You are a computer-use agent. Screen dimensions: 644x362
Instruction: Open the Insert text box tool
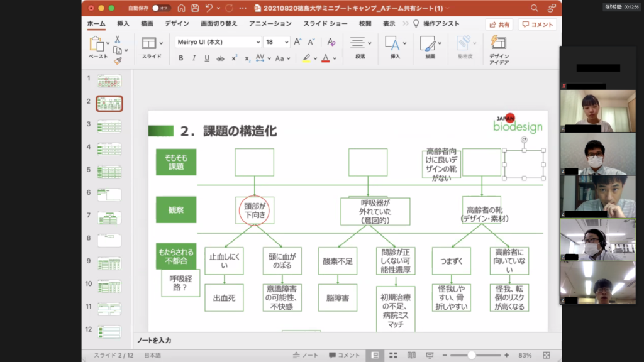(392, 43)
